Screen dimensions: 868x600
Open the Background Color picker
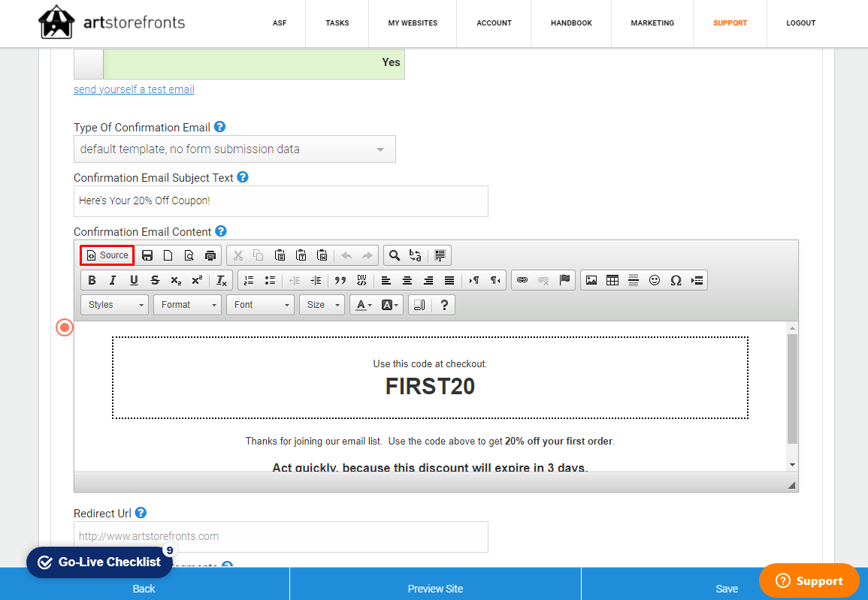click(390, 305)
